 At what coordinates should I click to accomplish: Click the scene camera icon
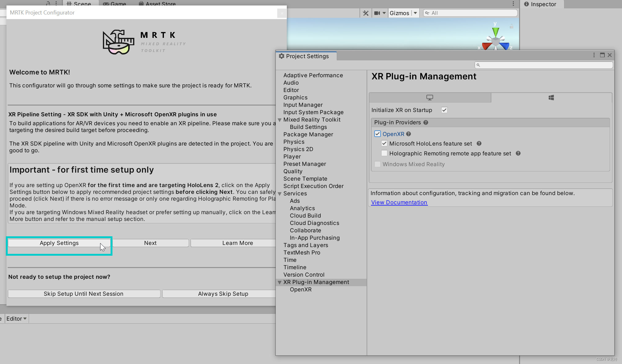click(377, 13)
